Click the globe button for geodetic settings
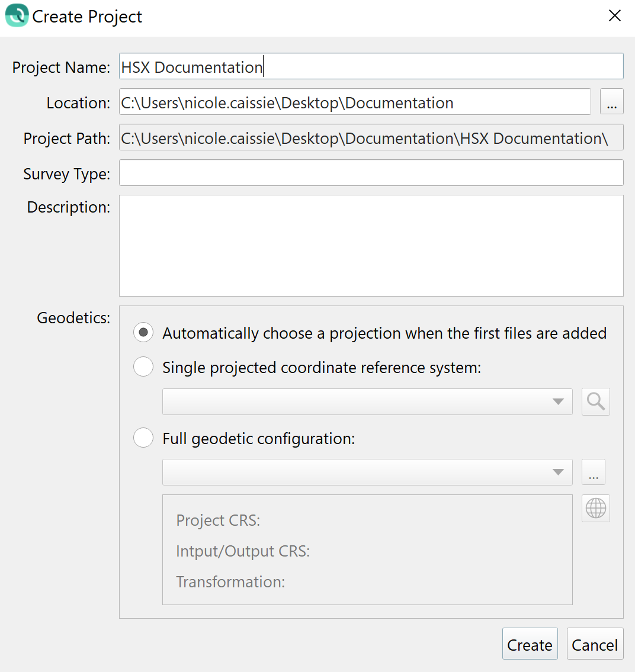 tap(595, 508)
